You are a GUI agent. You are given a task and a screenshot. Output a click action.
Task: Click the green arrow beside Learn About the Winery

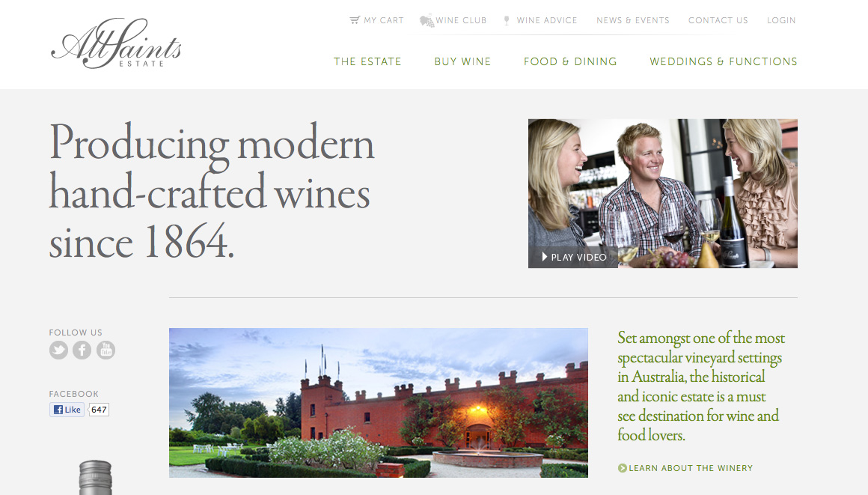point(623,468)
